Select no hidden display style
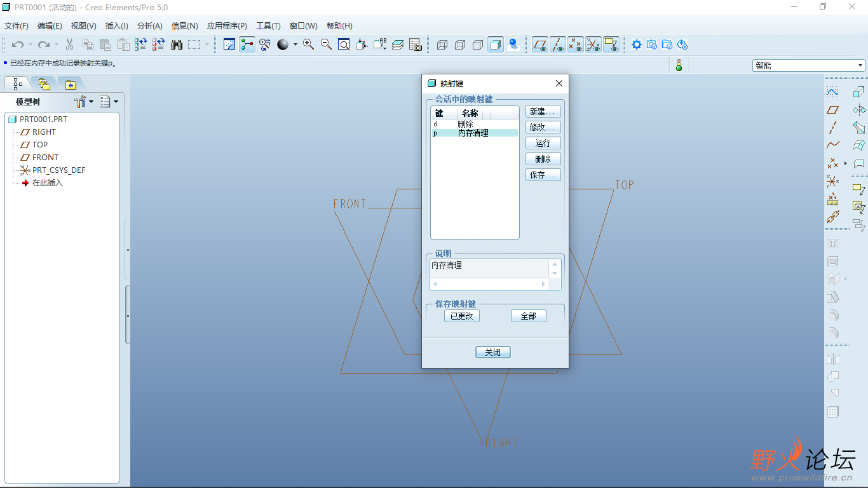868x488 pixels. (x=478, y=44)
